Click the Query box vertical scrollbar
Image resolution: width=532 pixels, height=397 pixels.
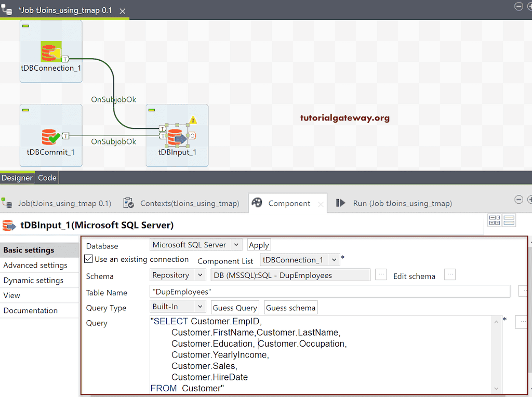[x=497, y=354]
